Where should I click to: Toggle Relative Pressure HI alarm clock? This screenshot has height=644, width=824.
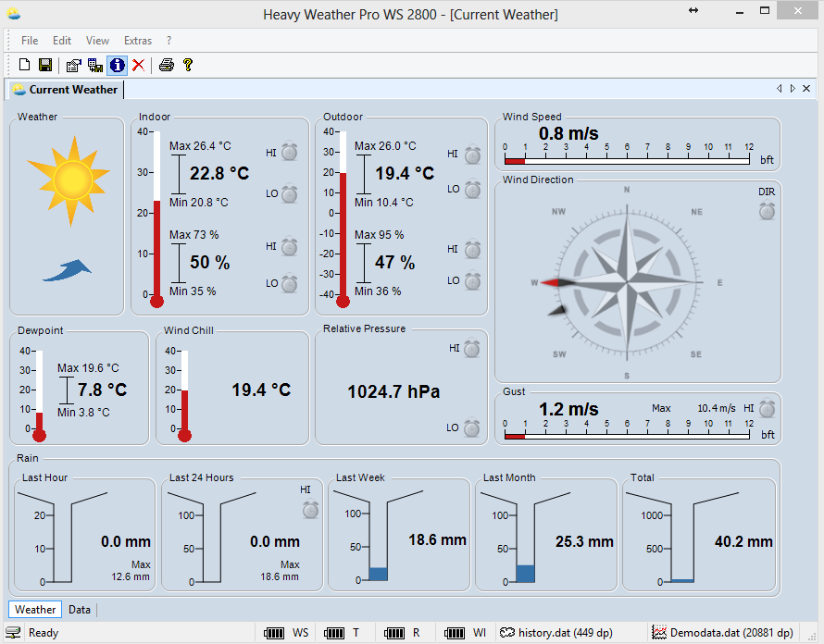[x=472, y=348]
